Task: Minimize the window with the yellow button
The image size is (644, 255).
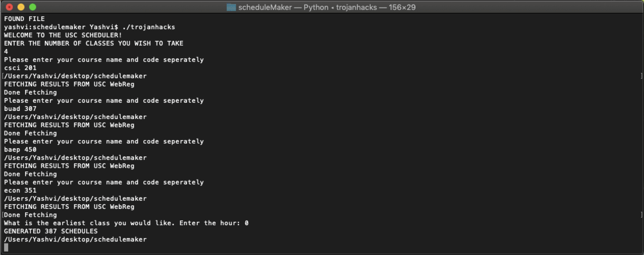Action: pyautogui.click(x=21, y=7)
